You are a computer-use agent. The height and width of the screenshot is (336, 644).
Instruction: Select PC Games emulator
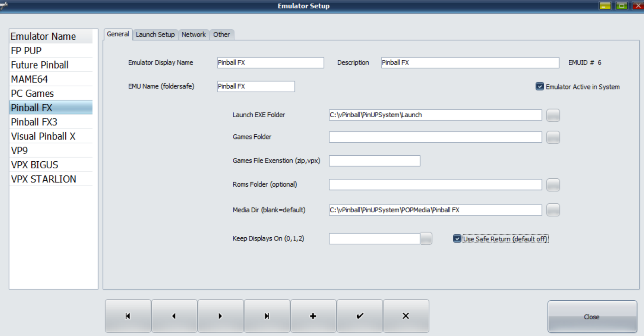pos(51,94)
